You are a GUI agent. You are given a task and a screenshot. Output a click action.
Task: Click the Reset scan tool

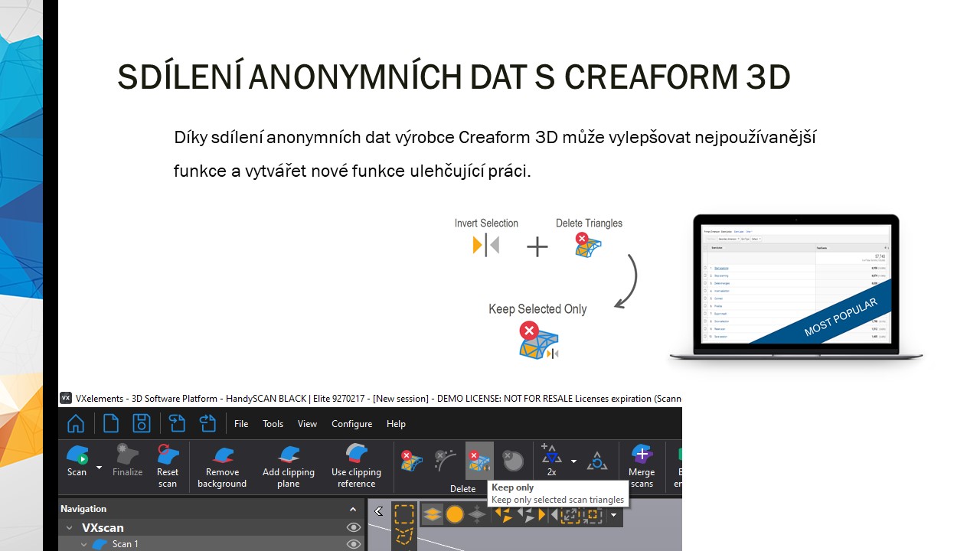point(168,464)
